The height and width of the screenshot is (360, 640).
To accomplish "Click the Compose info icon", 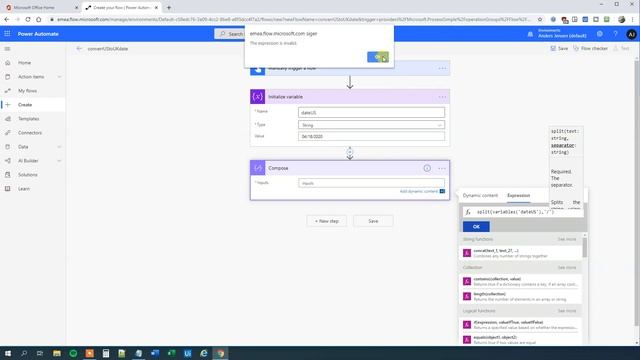I will [427, 168].
